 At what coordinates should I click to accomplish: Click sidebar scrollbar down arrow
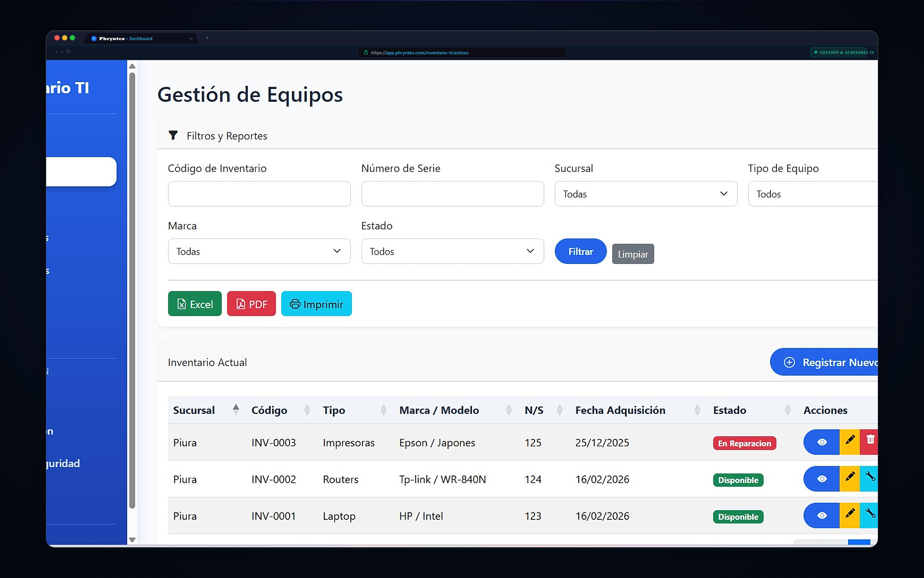coord(132,540)
